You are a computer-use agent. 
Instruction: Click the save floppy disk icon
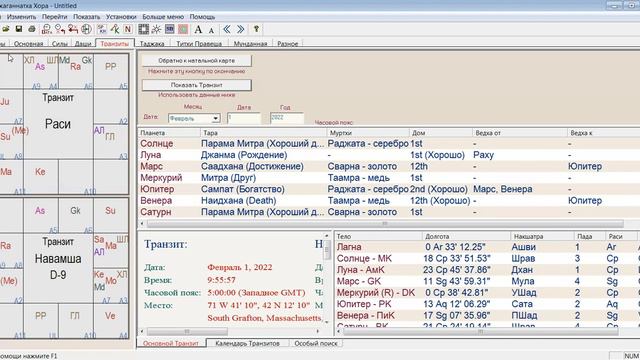click(x=19, y=29)
